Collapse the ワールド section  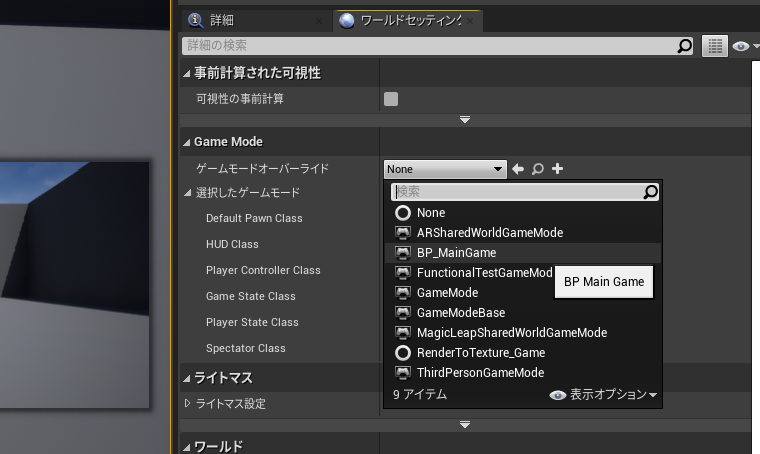point(187,447)
